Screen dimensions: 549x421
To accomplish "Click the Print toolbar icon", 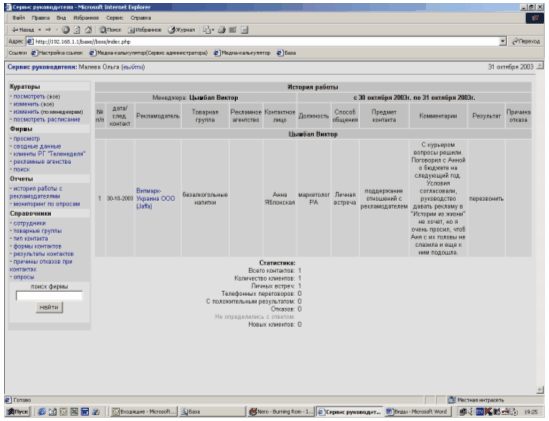I will point(222,30).
